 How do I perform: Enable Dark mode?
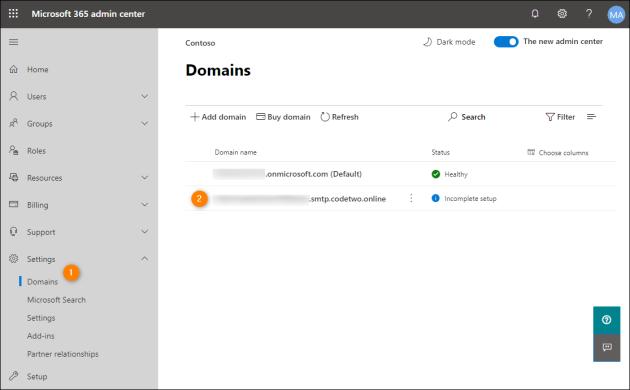(449, 42)
